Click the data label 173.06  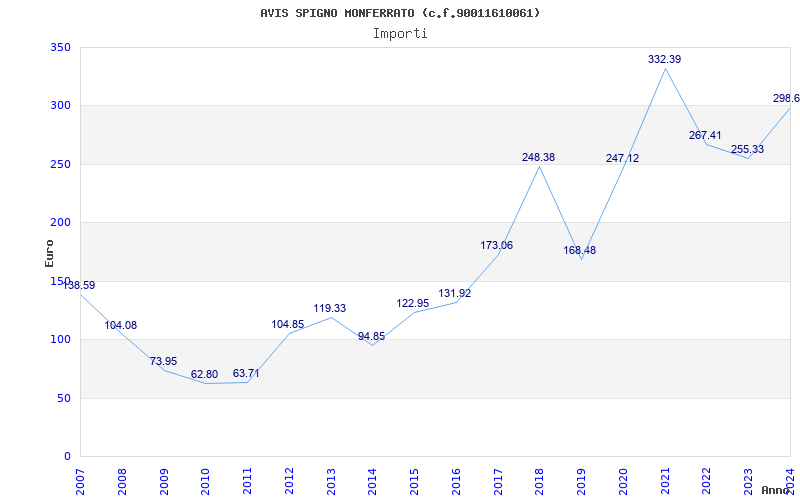coord(496,245)
